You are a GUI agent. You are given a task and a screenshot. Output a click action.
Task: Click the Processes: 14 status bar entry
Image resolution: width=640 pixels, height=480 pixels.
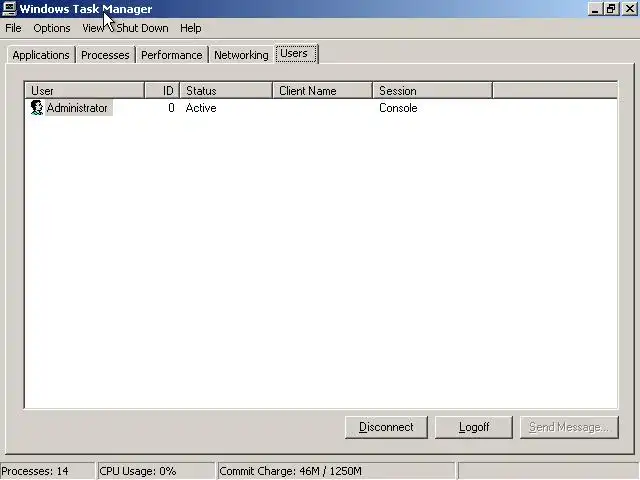point(47,471)
